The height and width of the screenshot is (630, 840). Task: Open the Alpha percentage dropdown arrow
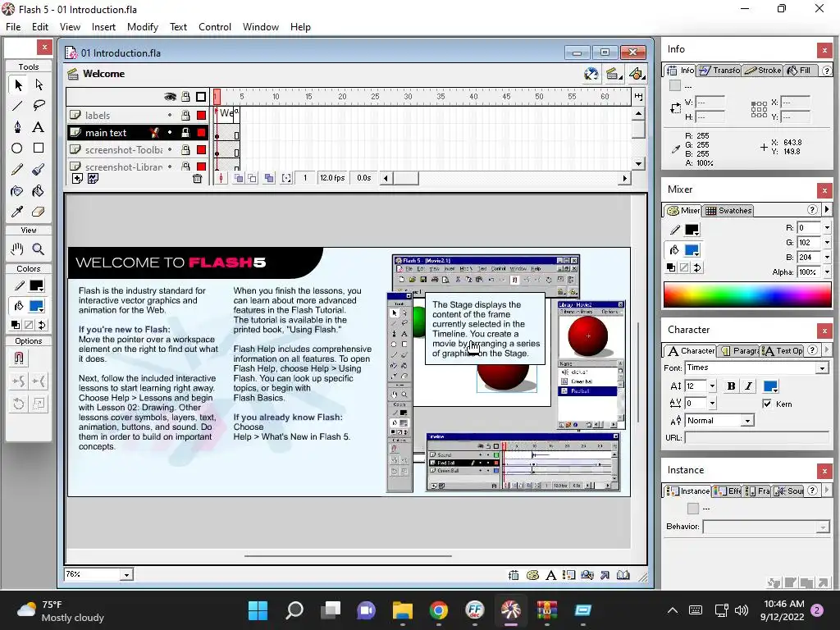pyautogui.click(x=827, y=272)
